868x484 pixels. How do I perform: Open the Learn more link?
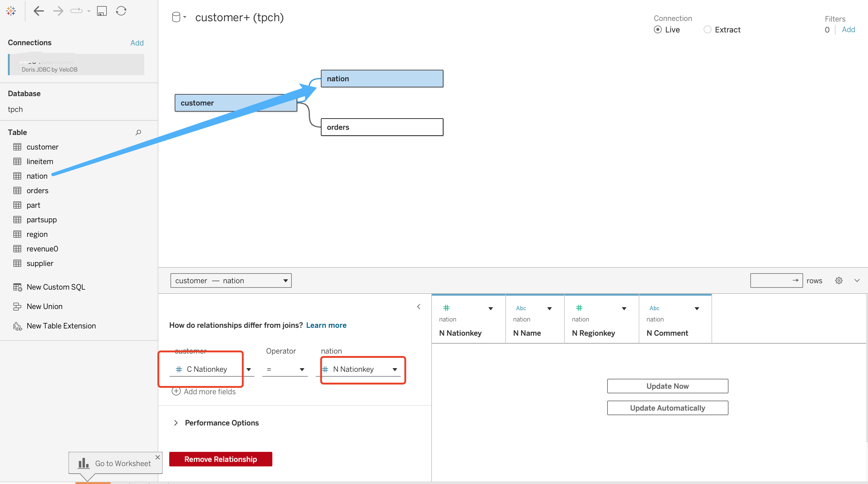pyautogui.click(x=326, y=325)
